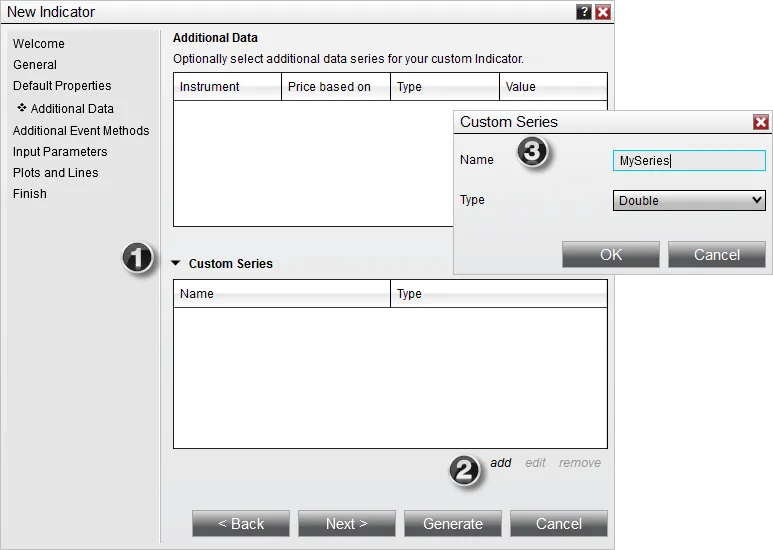Open help for New Indicator wizard
The width and height of the screenshot is (773, 550).
tap(584, 12)
